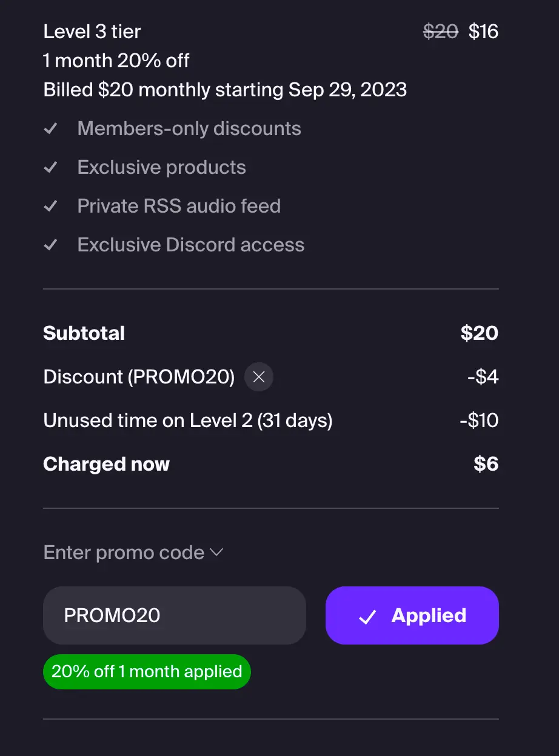The width and height of the screenshot is (559, 756).
Task: Click checkmark beside Exclusive products
Action: 51,167
